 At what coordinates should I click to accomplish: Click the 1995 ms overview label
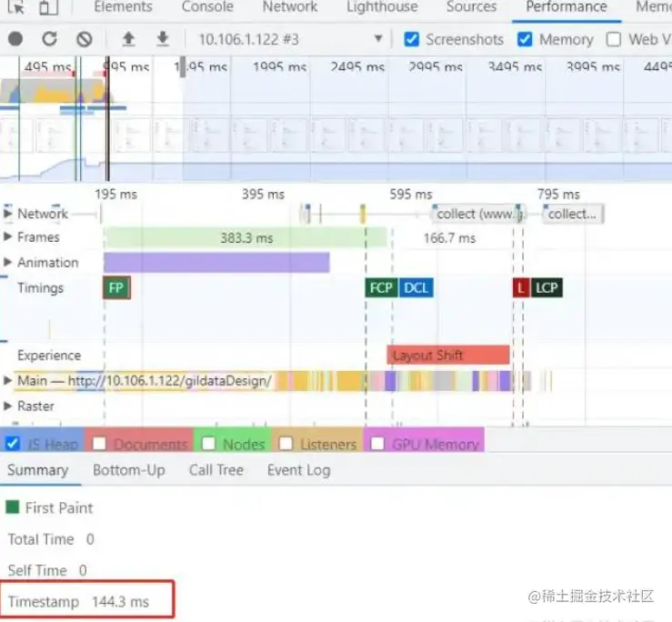click(x=279, y=67)
